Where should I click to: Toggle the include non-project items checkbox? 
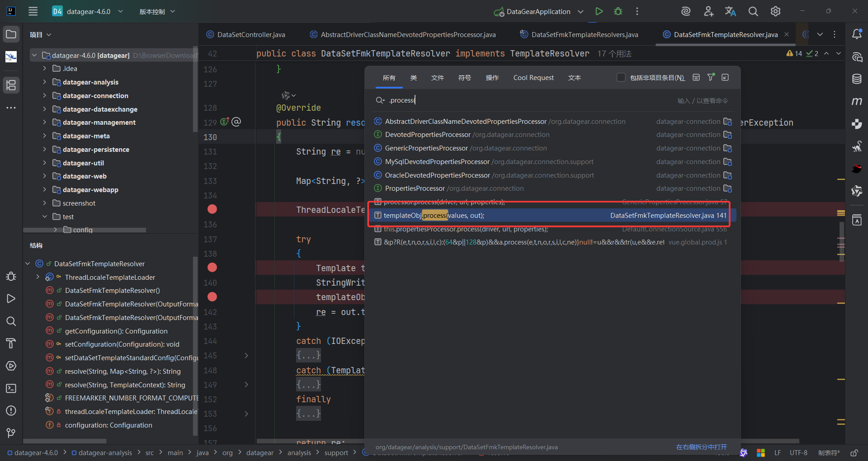[621, 77]
